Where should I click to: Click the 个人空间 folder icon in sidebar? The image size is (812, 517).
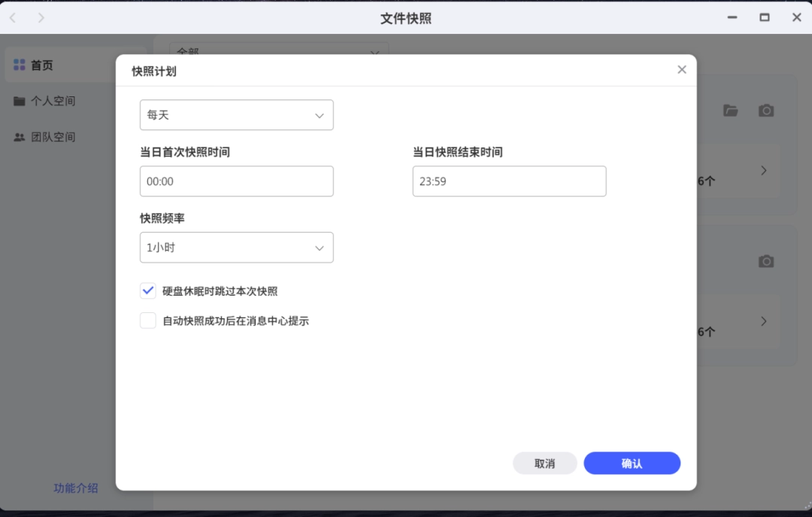(x=20, y=101)
